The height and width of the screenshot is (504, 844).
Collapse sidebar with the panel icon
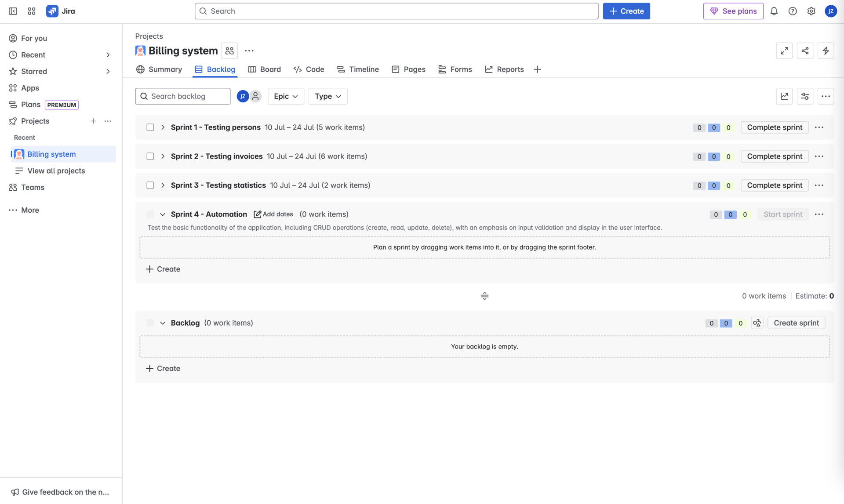tap(13, 11)
